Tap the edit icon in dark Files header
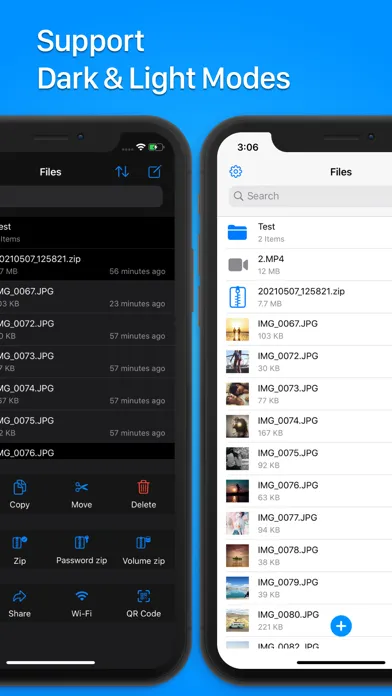The height and width of the screenshot is (696, 392). [x=154, y=171]
